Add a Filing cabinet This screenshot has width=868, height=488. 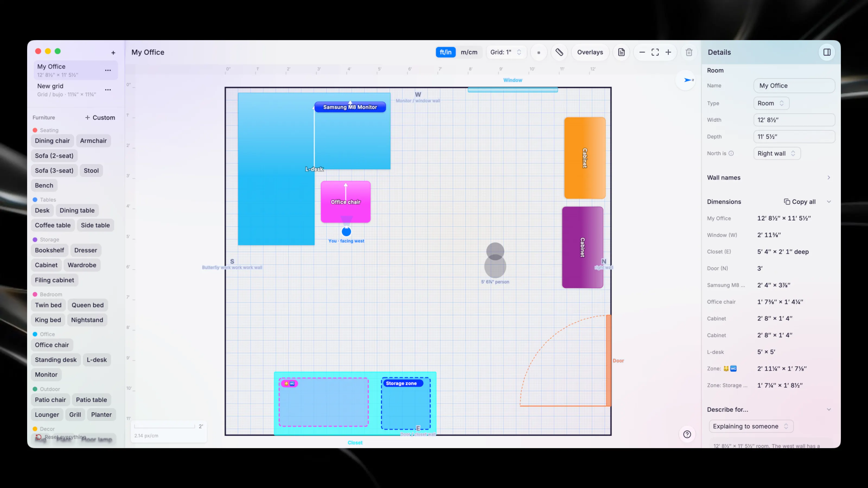click(55, 280)
